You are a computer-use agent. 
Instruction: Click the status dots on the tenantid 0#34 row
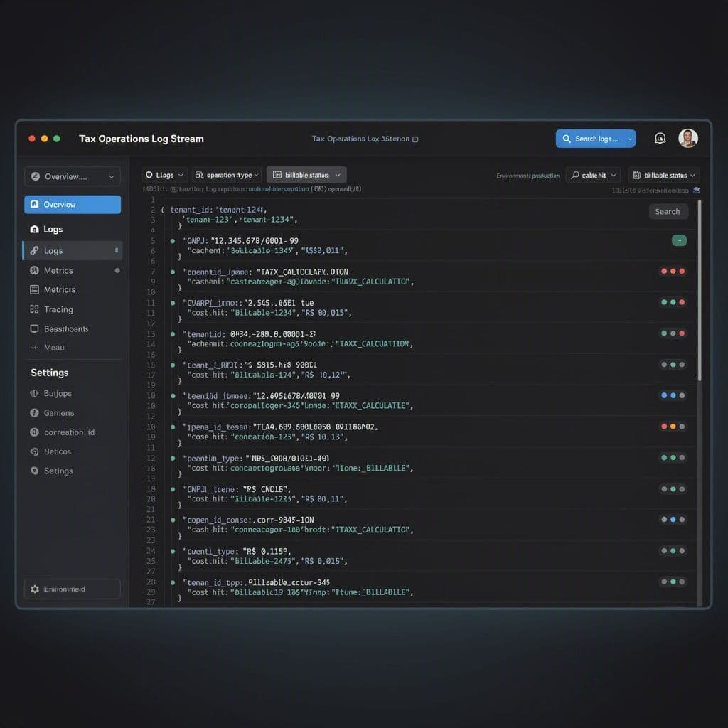[x=673, y=333]
